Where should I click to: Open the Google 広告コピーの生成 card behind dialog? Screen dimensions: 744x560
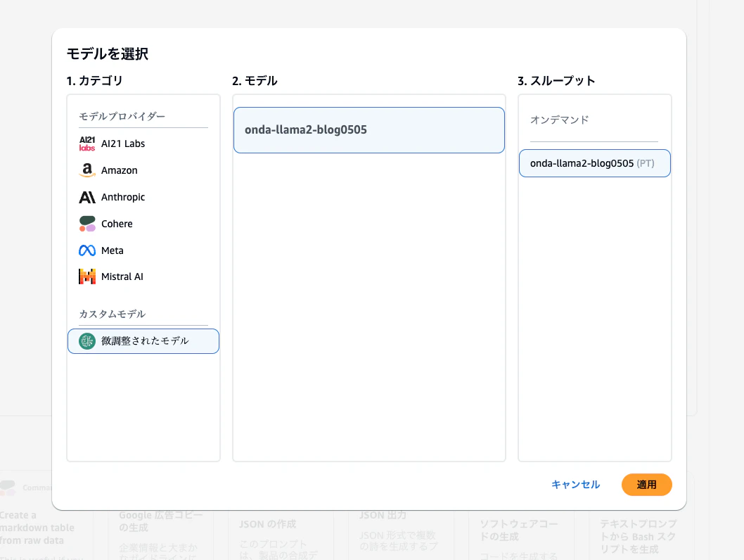pyautogui.click(x=160, y=535)
